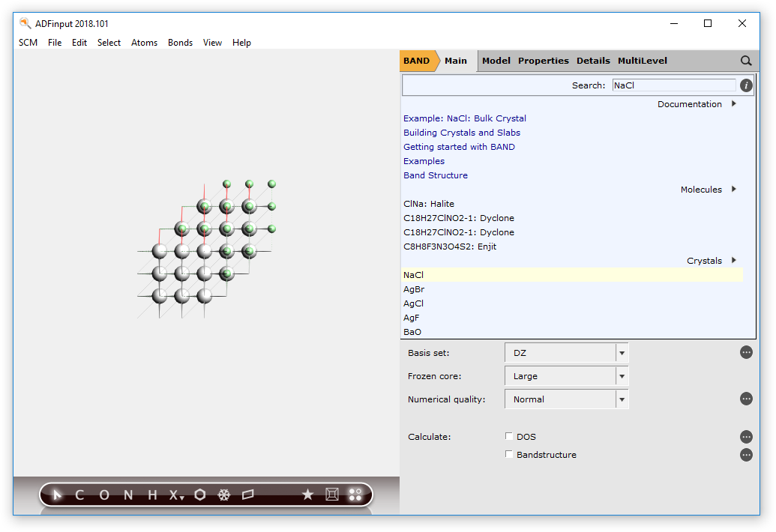
Task: Click the Documentation section heading
Action: (689, 104)
